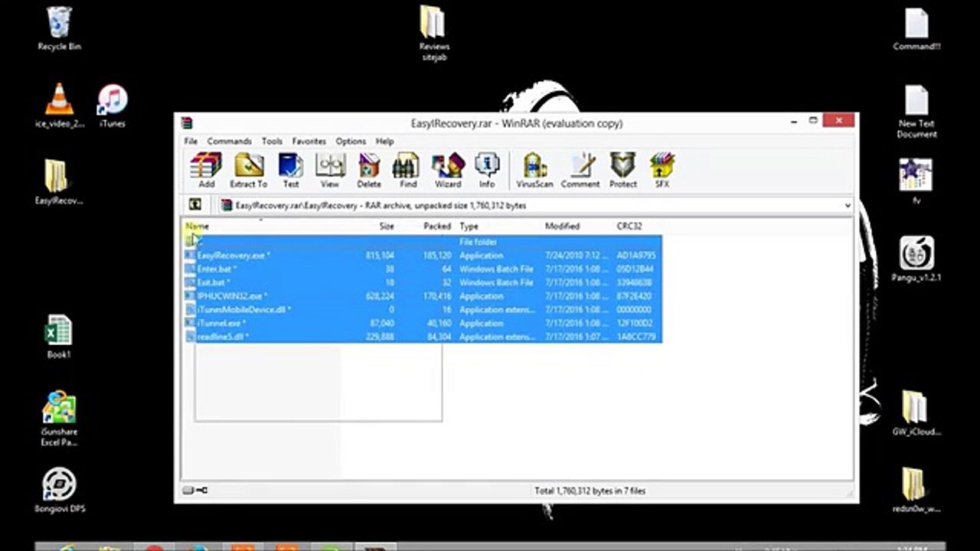Open the Options menu

351,142
